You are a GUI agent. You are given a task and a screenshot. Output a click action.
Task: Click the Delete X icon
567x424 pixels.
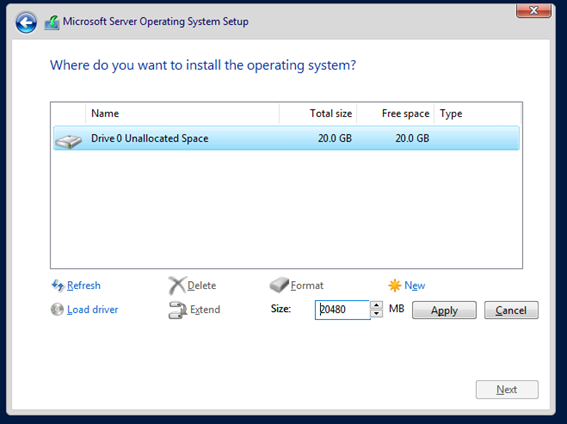(x=177, y=286)
